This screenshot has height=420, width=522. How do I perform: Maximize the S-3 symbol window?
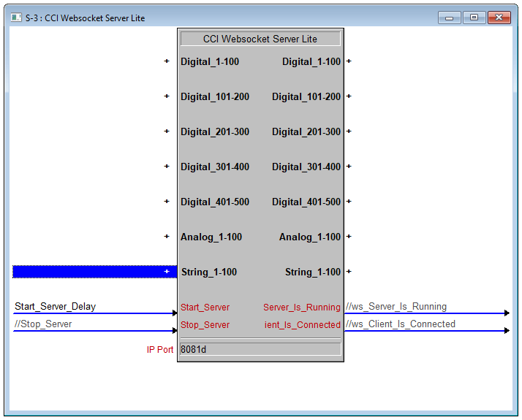474,18
